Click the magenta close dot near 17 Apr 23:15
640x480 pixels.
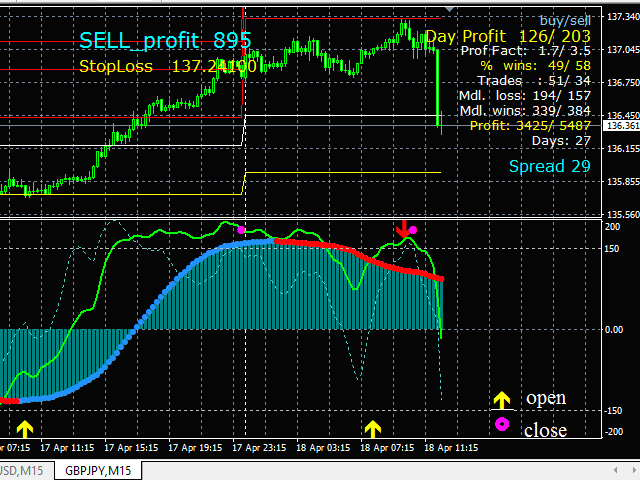241,229
